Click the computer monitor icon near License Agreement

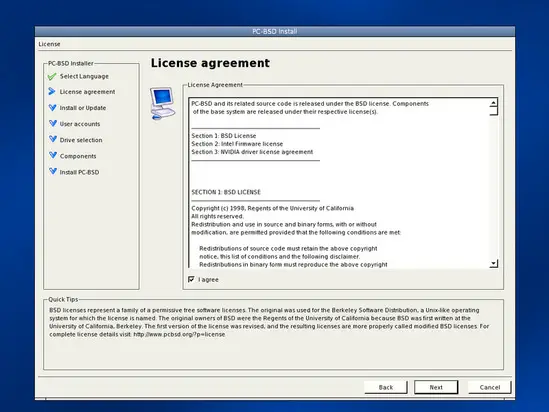tap(162, 103)
